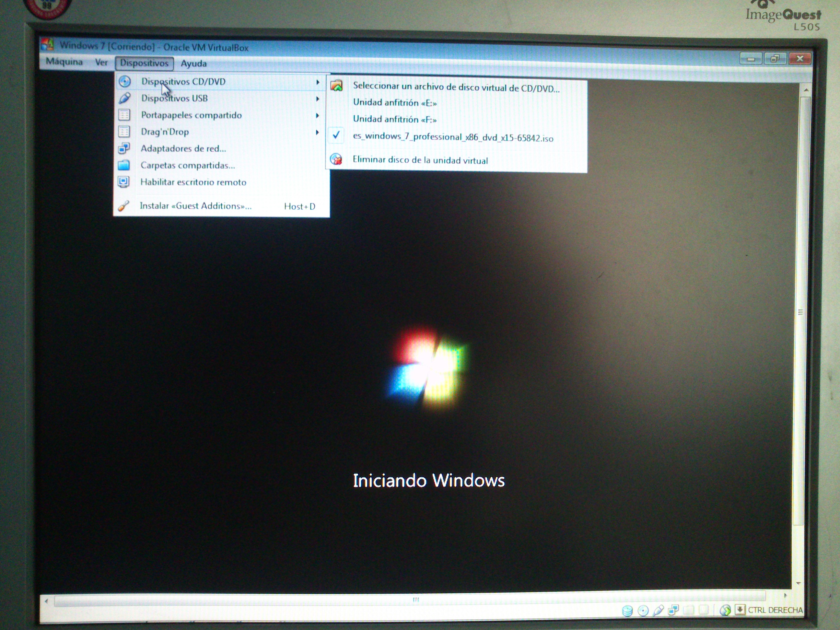The height and width of the screenshot is (630, 840).
Task: Open the Ayuda menu
Action: pyautogui.click(x=193, y=64)
